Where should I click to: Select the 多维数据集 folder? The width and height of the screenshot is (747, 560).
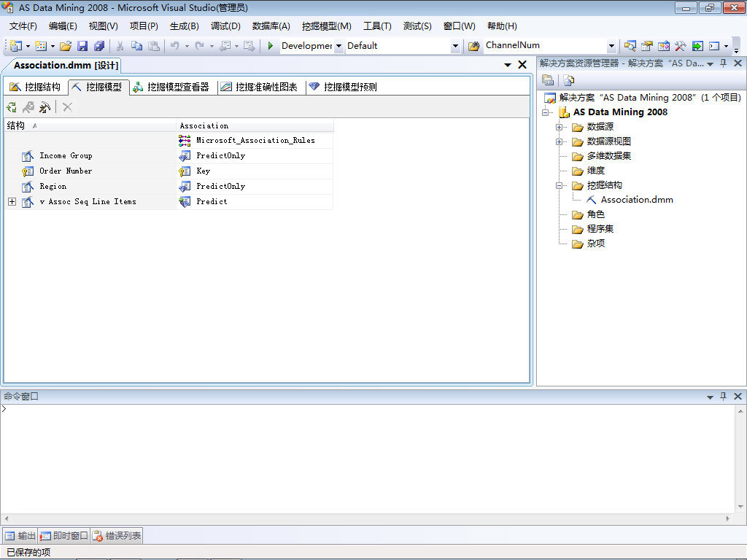(x=609, y=156)
